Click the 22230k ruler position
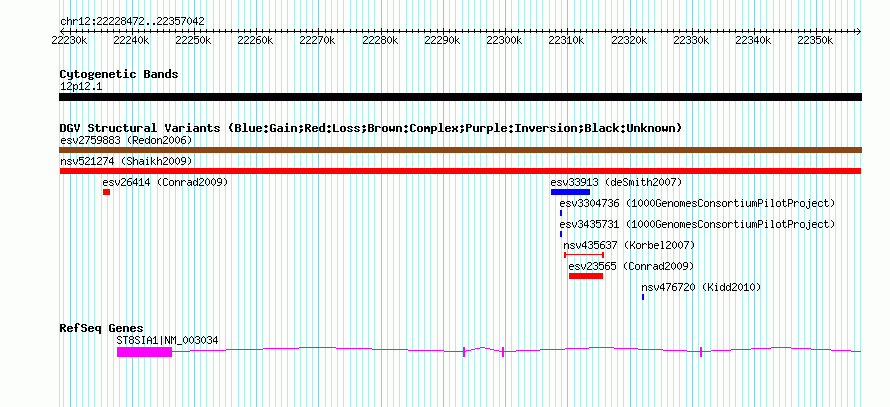 (69, 40)
